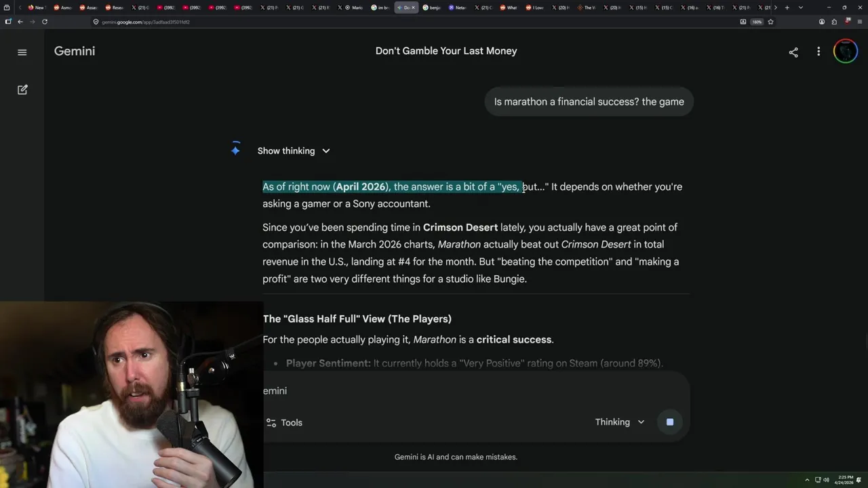868x488 pixels.
Task: Reset the 180% zoom level indicator
Action: (757, 22)
